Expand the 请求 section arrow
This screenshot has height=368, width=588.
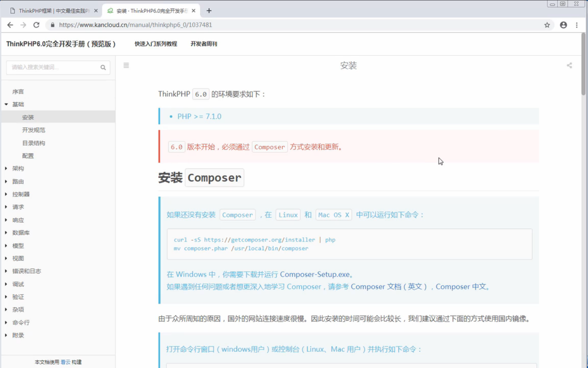click(x=6, y=207)
